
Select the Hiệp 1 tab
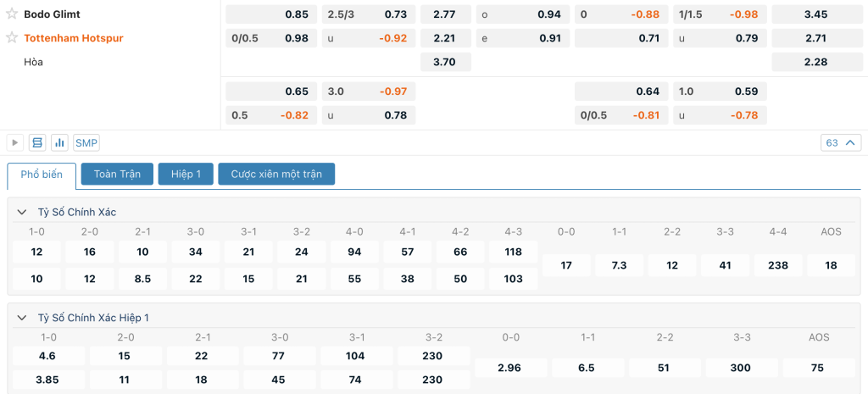pos(186,175)
